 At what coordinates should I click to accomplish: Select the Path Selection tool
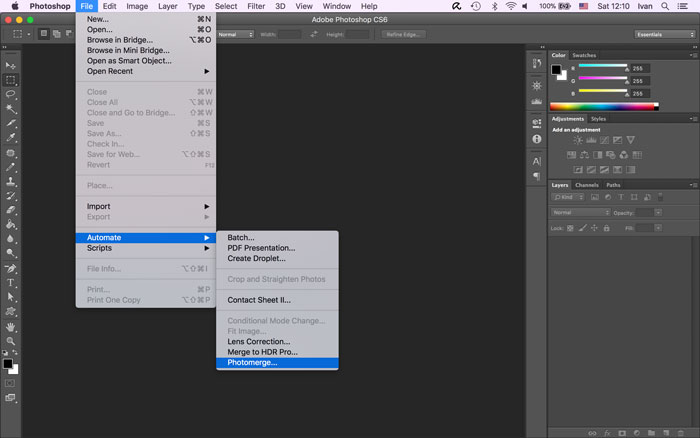tap(10, 297)
